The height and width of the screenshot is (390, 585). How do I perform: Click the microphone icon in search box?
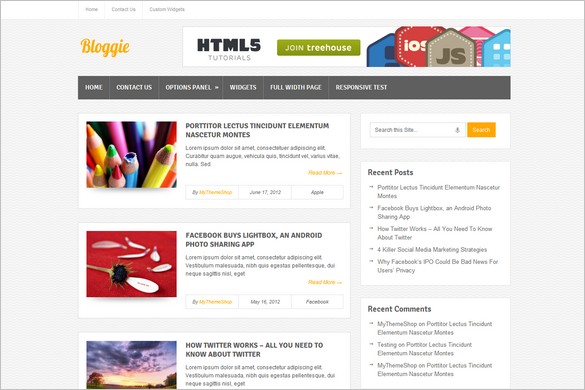457,130
